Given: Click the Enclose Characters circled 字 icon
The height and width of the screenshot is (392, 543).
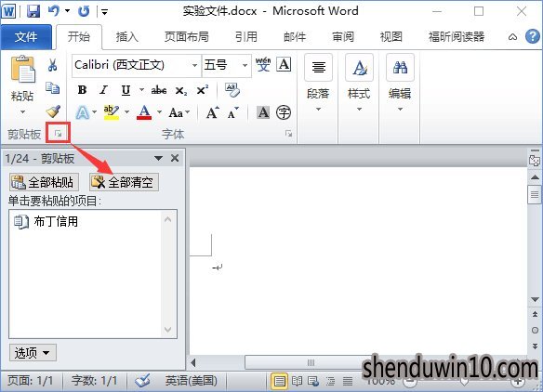Looking at the screenshot, I should click(x=284, y=112).
